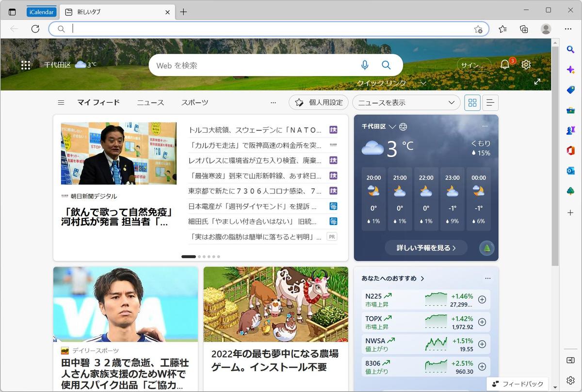Expand the クイック リンク chevron
This screenshot has height=392, width=582.
(423, 83)
